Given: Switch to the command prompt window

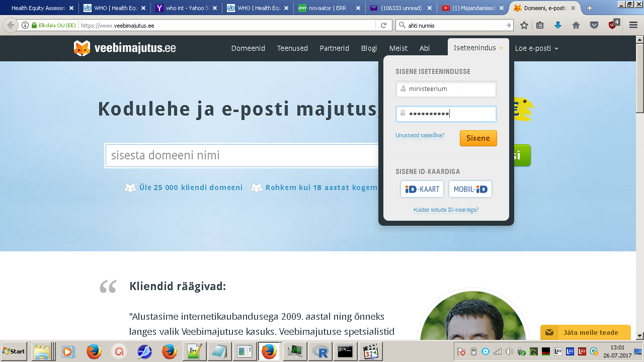Looking at the screenshot, I should [345, 351].
